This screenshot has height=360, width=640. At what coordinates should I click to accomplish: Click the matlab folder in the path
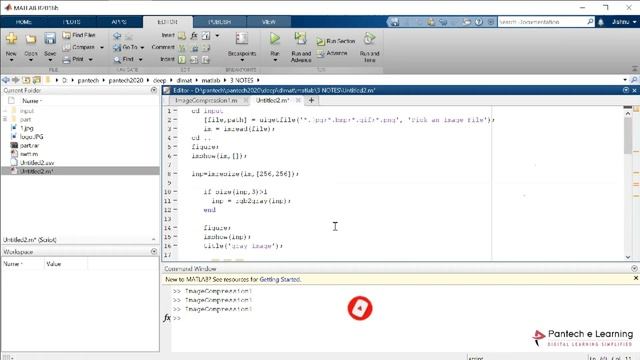click(x=211, y=80)
